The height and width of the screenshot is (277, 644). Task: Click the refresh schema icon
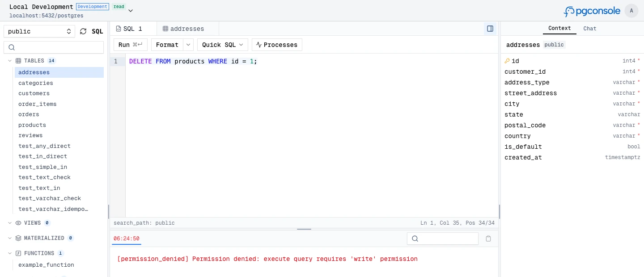pyautogui.click(x=83, y=31)
